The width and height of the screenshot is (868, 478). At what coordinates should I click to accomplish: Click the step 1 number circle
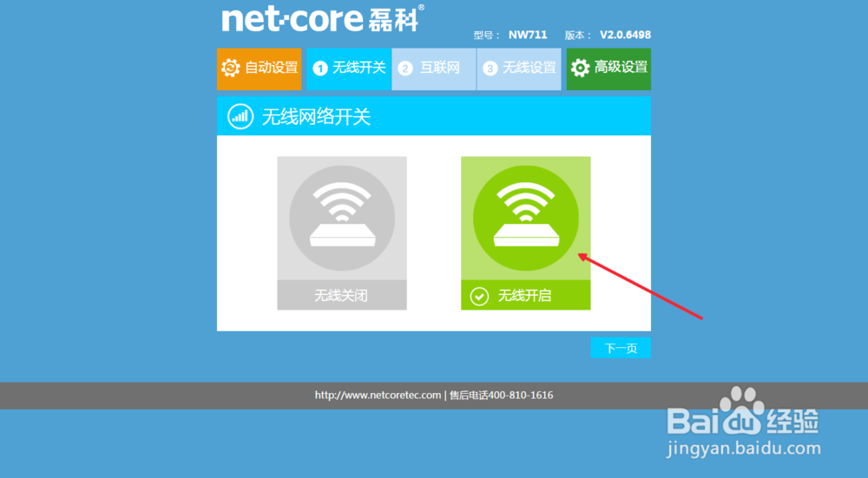pos(320,69)
